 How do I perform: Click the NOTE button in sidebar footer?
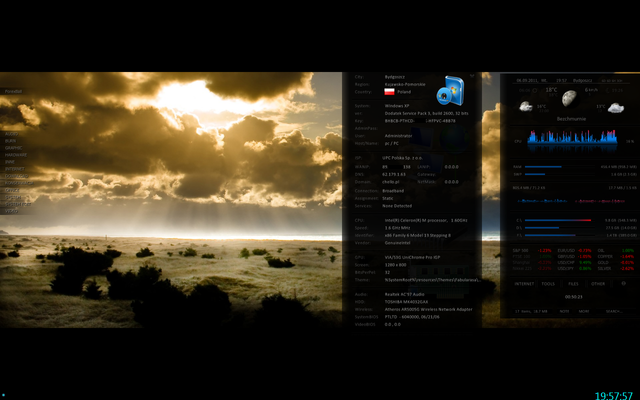point(564,311)
